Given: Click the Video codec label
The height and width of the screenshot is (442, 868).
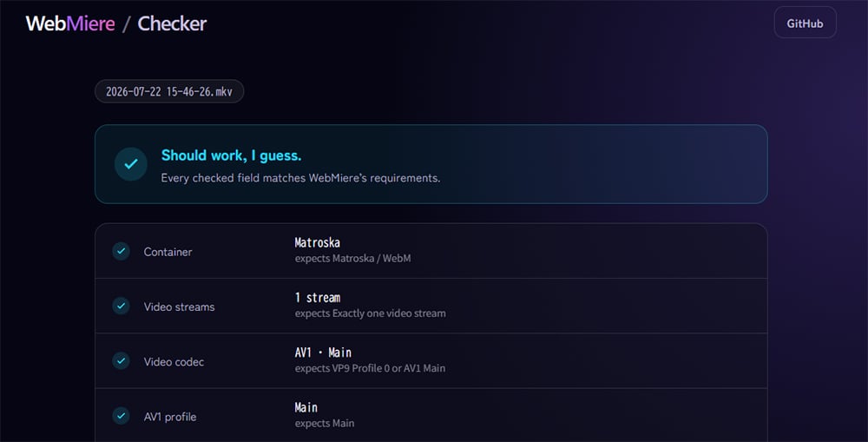Looking at the screenshot, I should pos(174,362).
